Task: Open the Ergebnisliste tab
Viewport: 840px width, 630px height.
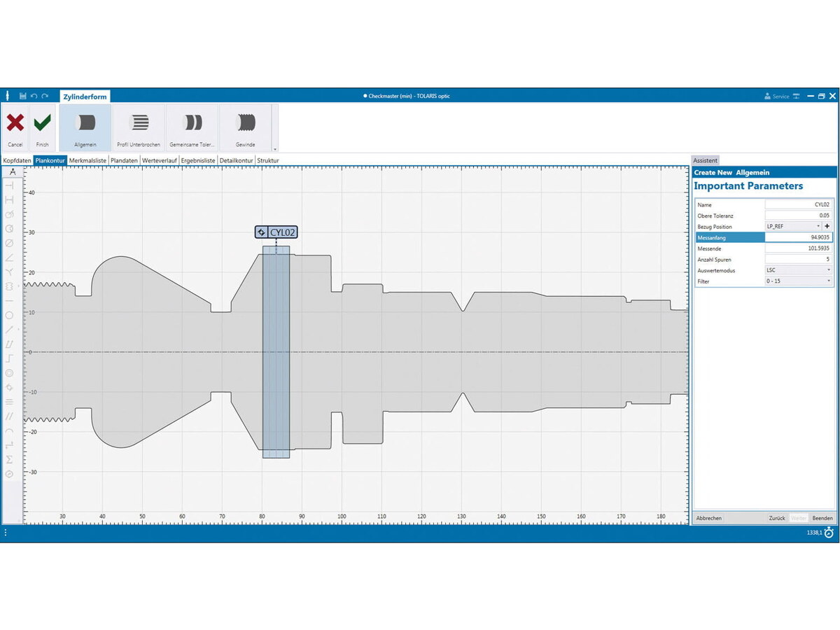Action: pyautogui.click(x=198, y=160)
